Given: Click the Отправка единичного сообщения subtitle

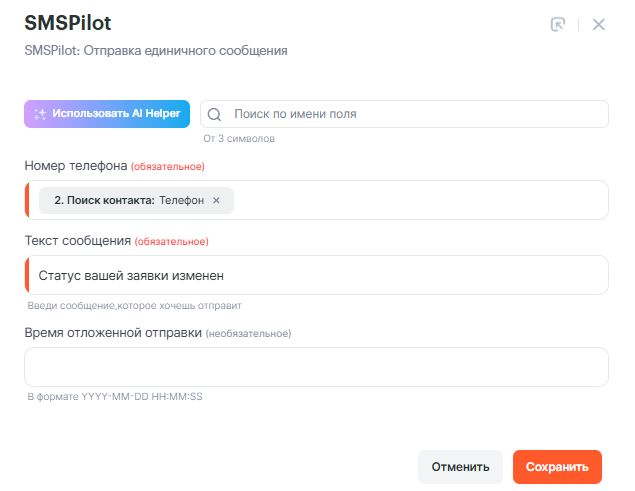Looking at the screenshot, I should point(155,50).
